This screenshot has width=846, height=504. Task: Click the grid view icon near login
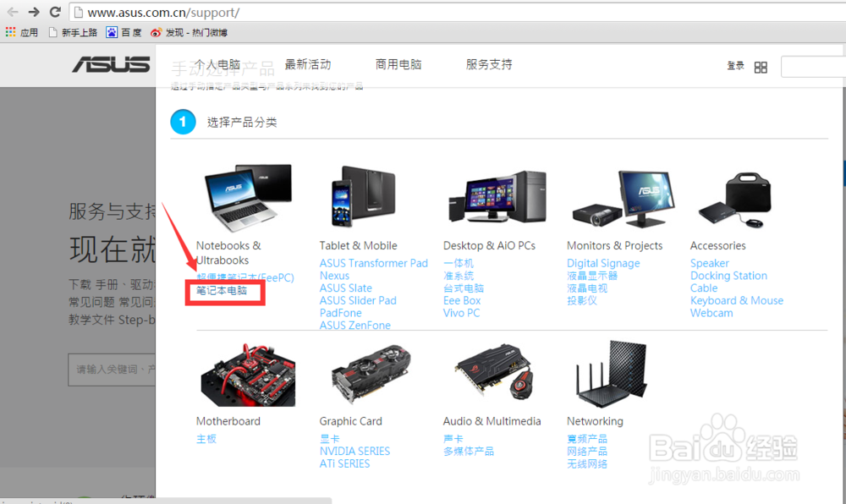pos(761,68)
